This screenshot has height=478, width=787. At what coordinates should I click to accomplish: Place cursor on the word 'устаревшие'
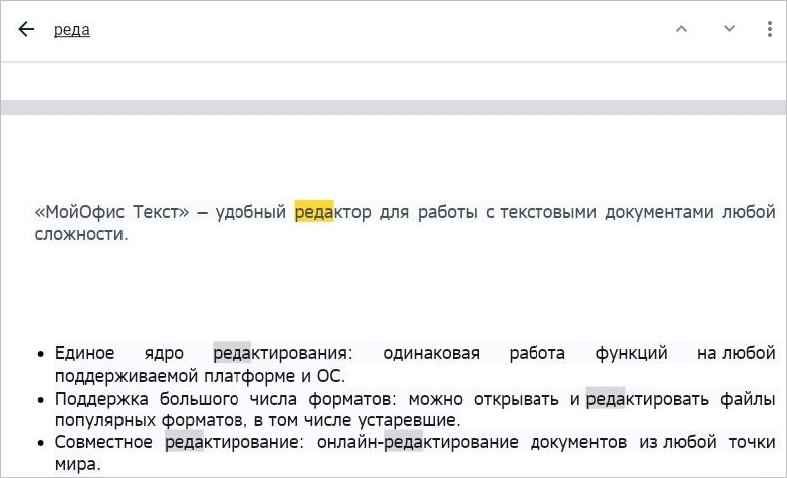[406, 420]
